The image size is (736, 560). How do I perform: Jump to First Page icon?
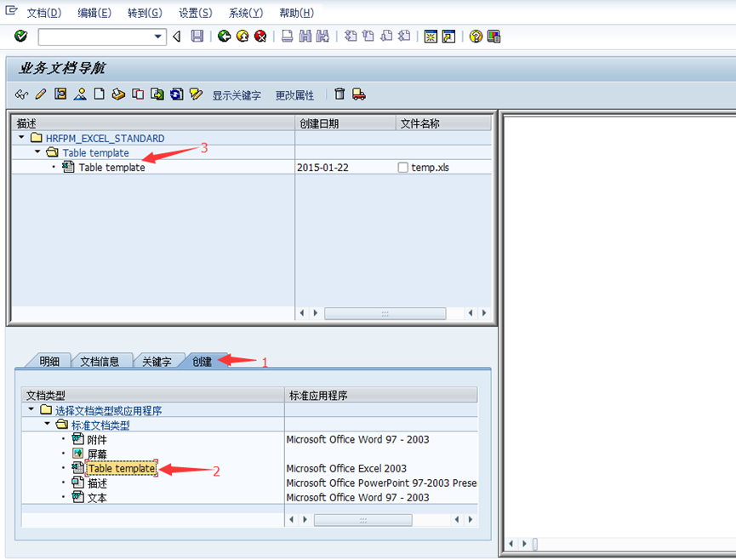click(351, 36)
